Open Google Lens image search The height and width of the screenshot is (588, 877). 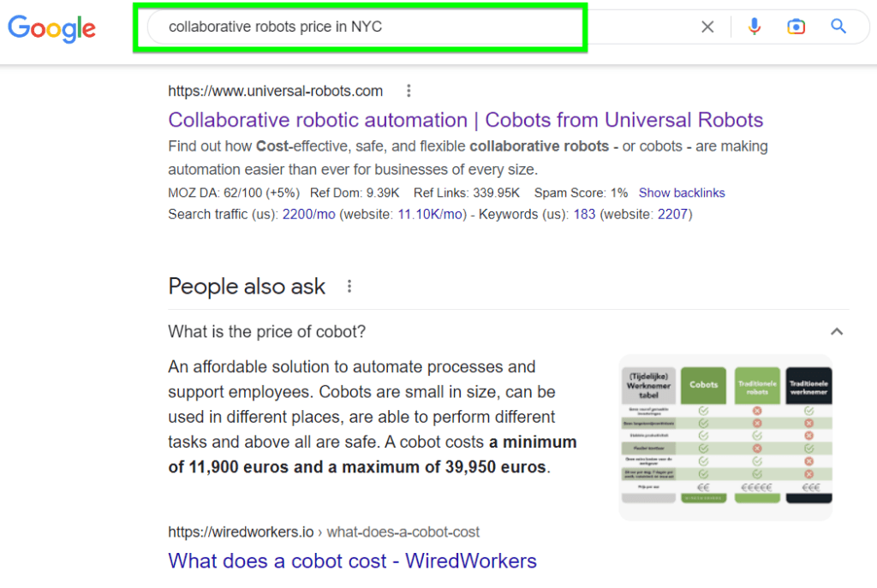pyautogui.click(x=796, y=27)
